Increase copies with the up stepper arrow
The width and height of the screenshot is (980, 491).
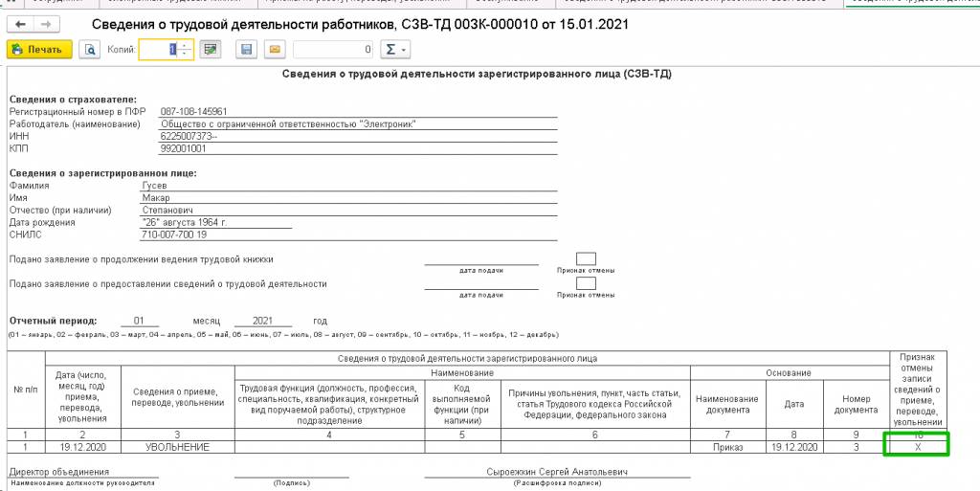coord(186,45)
